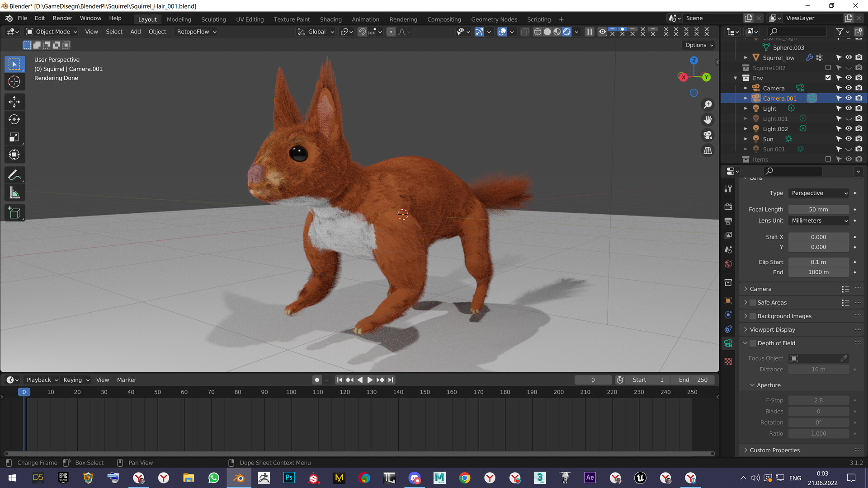Switch to the Shading workspace tab
This screenshot has height=488, width=868.
(x=330, y=19)
